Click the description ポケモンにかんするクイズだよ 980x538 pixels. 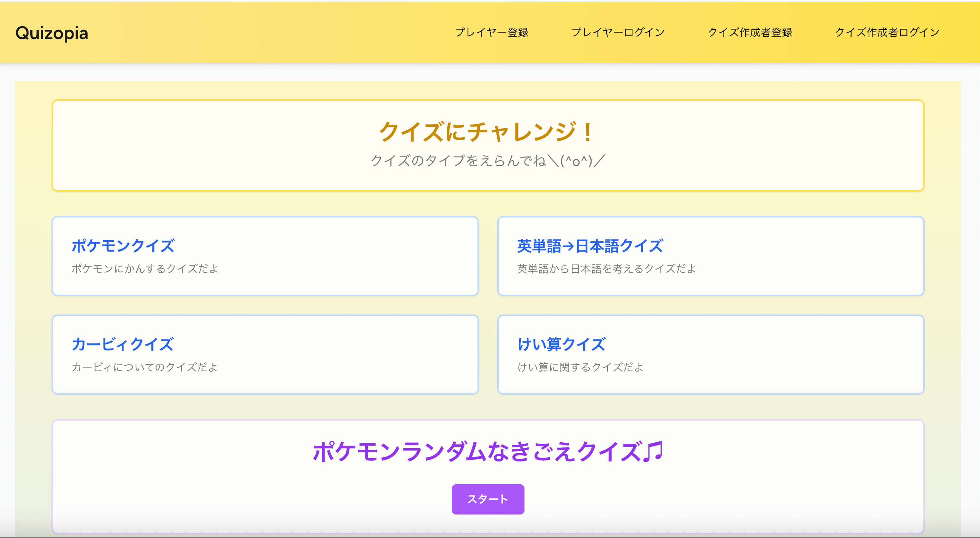click(145, 269)
